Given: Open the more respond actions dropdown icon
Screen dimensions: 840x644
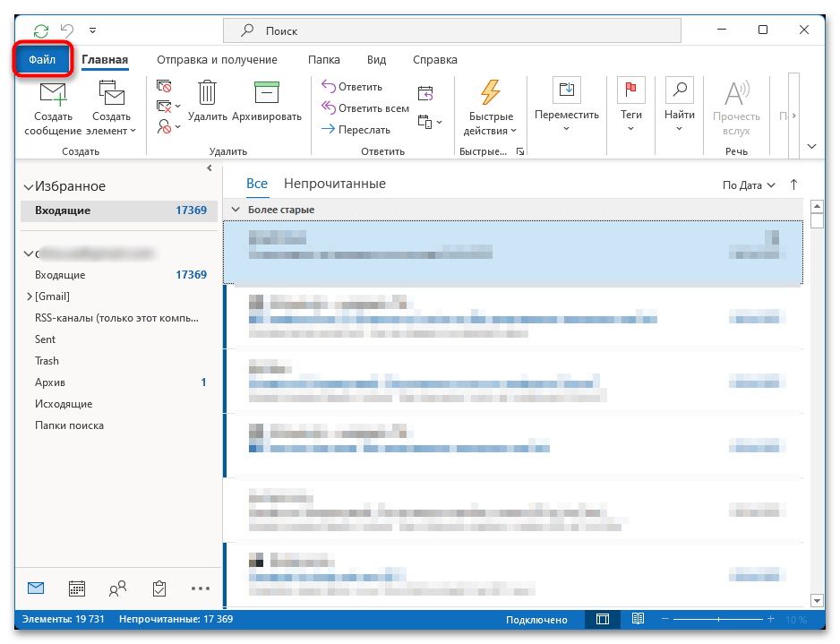Looking at the screenshot, I should click(x=430, y=122).
